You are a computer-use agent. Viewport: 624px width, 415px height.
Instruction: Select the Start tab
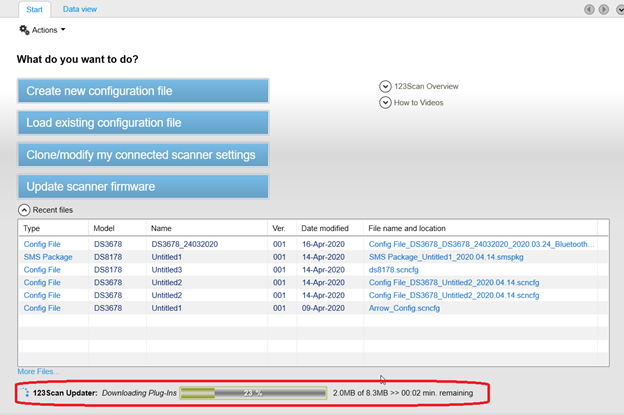35,9
